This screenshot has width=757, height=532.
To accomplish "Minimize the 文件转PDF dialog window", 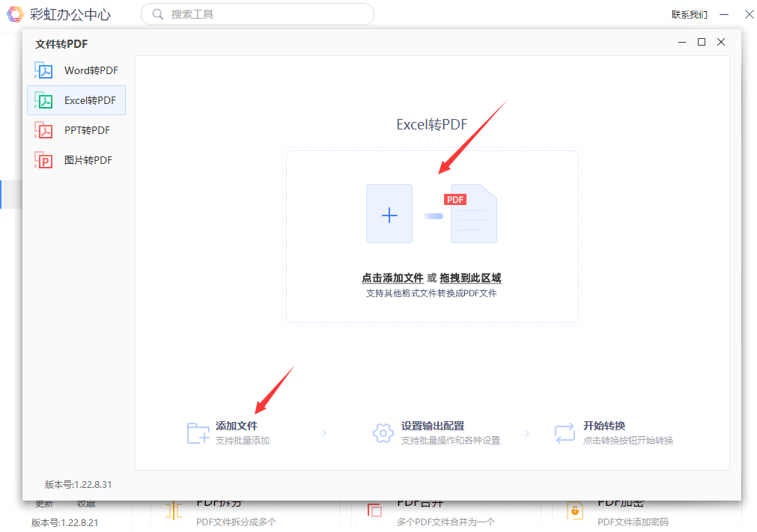I will pyautogui.click(x=681, y=42).
